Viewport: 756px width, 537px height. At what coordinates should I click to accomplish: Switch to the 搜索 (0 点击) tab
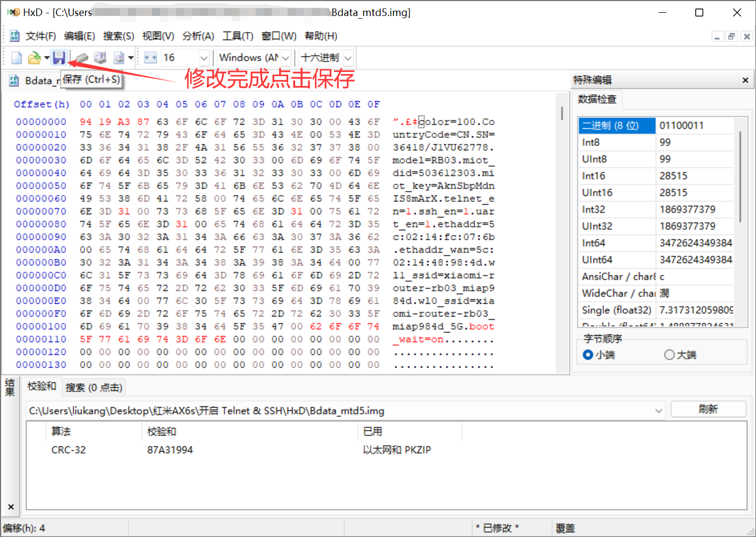(94, 387)
